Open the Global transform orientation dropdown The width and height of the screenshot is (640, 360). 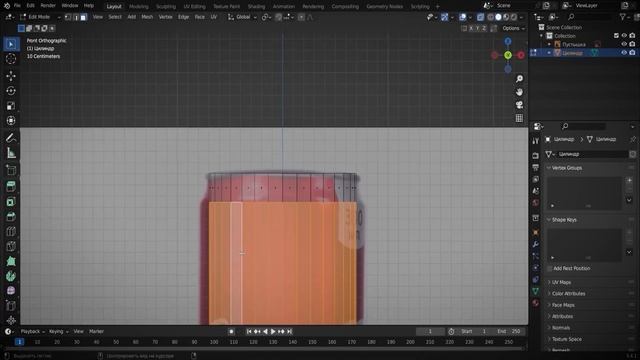pos(243,17)
